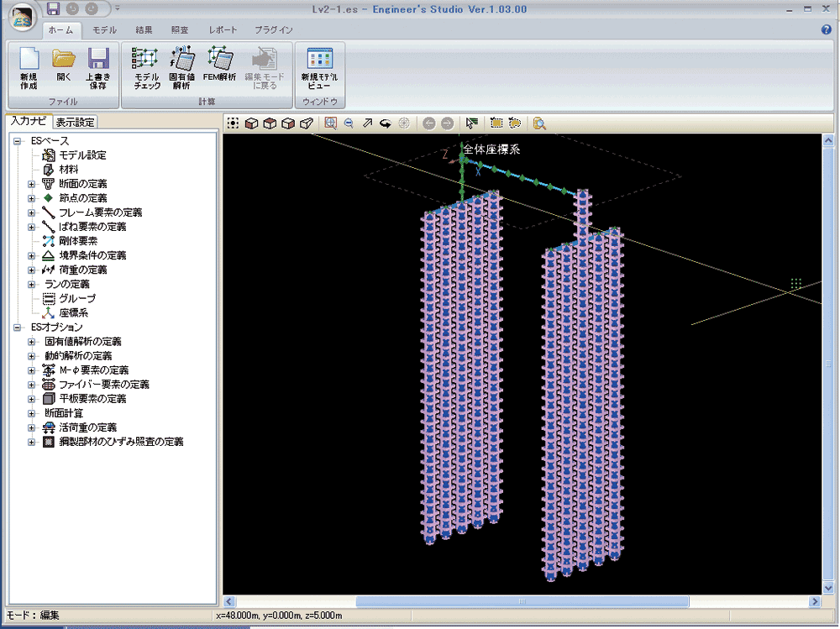
Task: Choose the lasso selection tool
Action: coord(514,123)
